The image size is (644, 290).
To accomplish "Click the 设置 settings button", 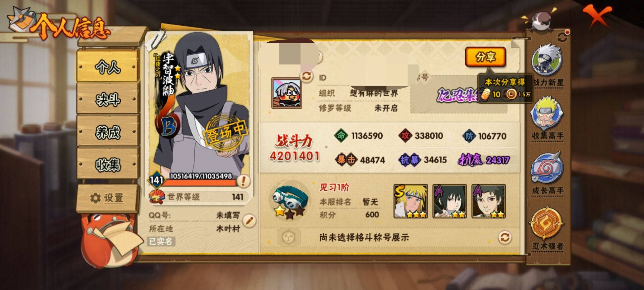I will [x=107, y=198].
